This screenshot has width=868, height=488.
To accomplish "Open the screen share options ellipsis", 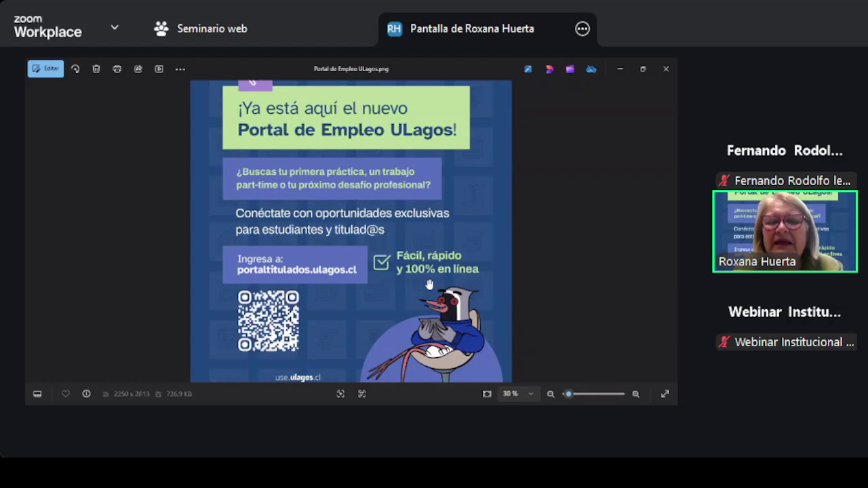I will (x=583, y=28).
